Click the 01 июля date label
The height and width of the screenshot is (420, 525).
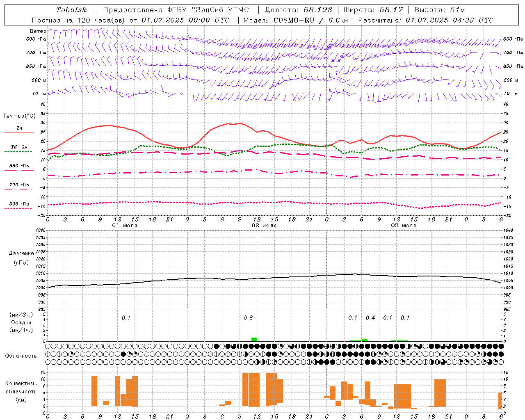pos(125,226)
